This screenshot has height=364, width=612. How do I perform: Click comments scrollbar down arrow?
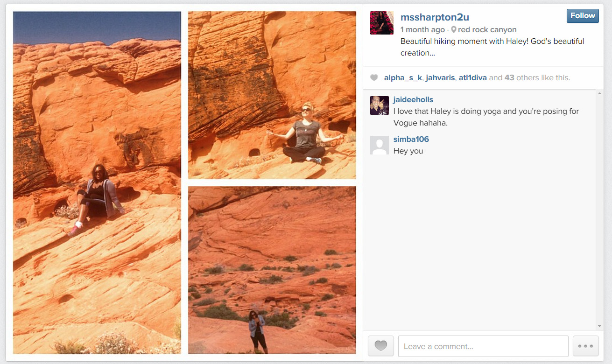pos(599,326)
